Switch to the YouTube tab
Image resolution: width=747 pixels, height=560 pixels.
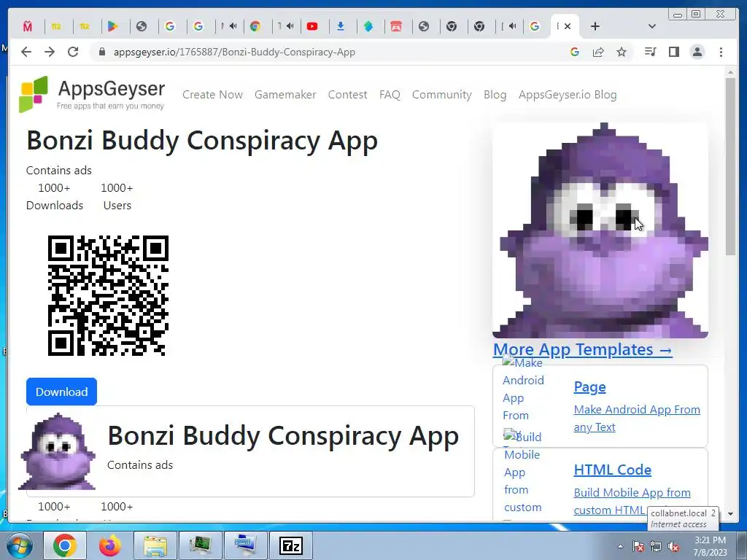tap(312, 26)
